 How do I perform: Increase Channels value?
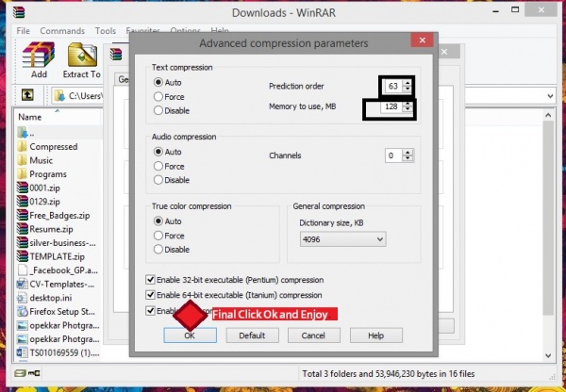tap(408, 153)
